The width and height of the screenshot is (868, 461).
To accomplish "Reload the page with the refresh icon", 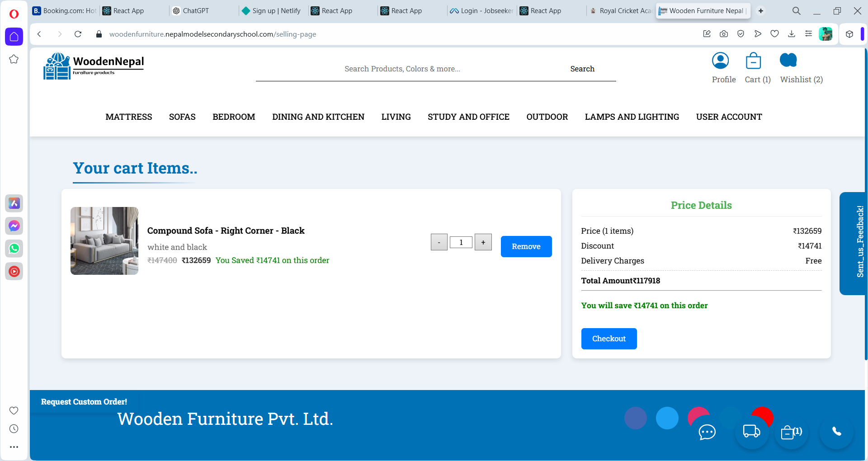I will (78, 34).
